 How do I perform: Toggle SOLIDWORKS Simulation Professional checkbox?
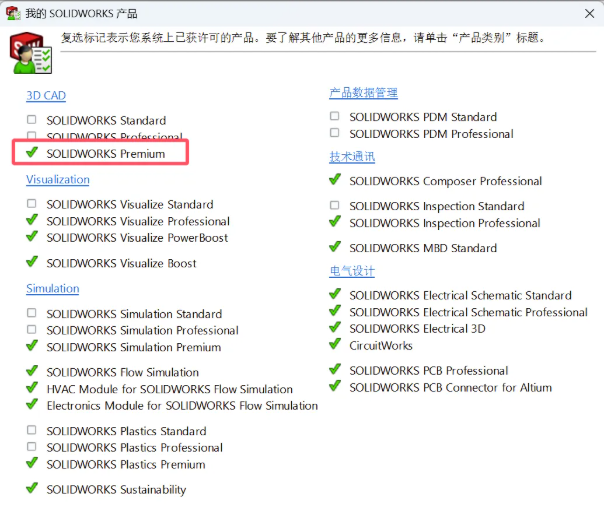(x=32, y=329)
